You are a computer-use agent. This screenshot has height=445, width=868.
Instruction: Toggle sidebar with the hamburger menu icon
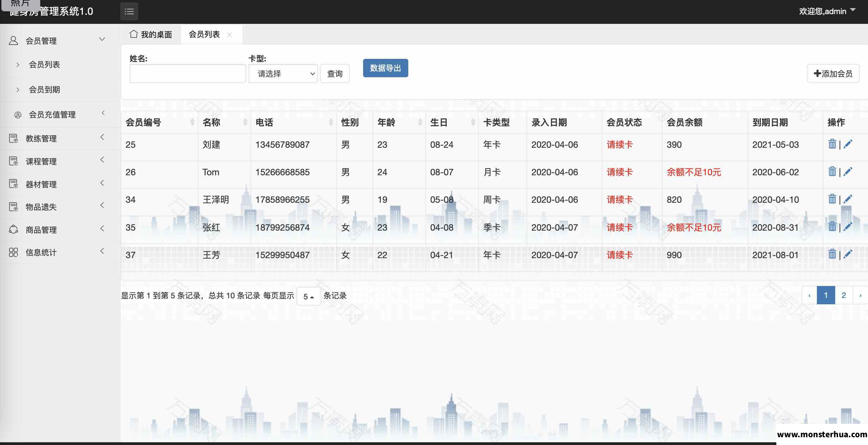pos(129,11)
